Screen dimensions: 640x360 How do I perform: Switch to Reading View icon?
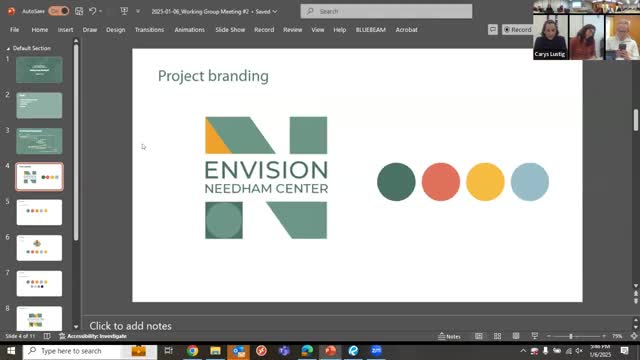(x=516, y=336)
